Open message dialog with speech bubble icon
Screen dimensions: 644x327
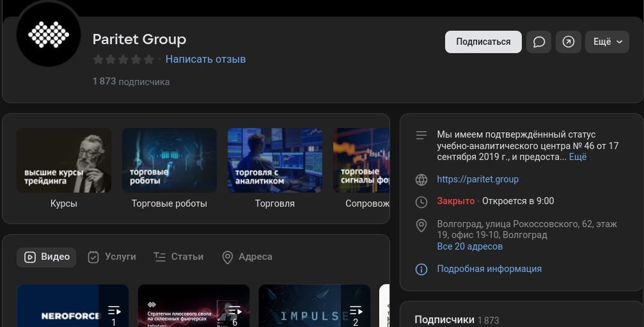tap(539, 42)
